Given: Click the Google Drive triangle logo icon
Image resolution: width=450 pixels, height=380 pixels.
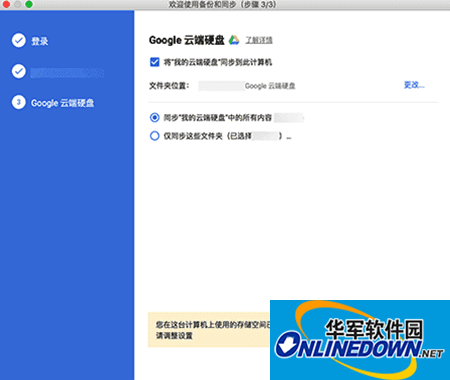Looking at the screenshot, I should click(234, 40).
